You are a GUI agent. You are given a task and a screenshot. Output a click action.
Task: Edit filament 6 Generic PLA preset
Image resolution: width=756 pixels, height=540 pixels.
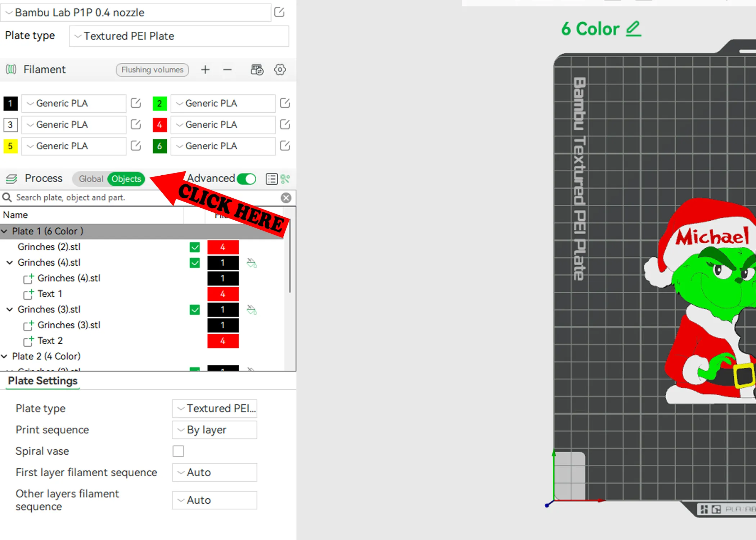tap(285, 146)
